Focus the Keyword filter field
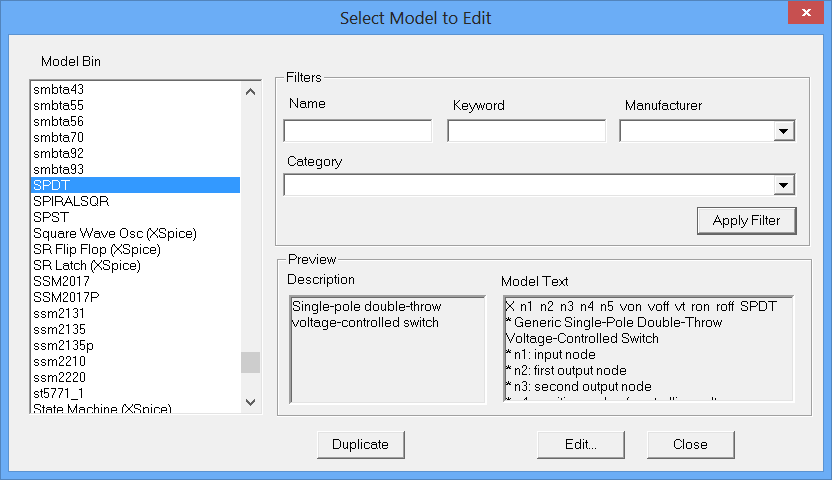Screen dimensions: 832x480 (x=526, y=131)
